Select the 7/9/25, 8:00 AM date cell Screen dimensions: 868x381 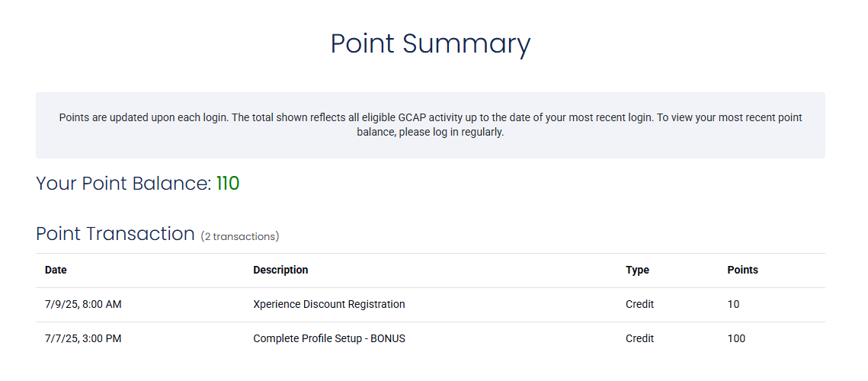pyautogui.click(x=83, y=304)
